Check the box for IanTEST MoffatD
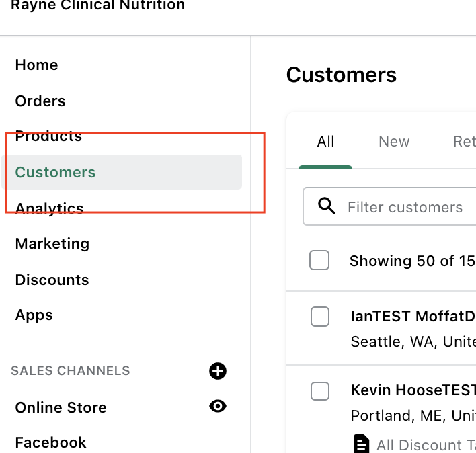This screenshot has height=453, width=476. pos(320,316)
